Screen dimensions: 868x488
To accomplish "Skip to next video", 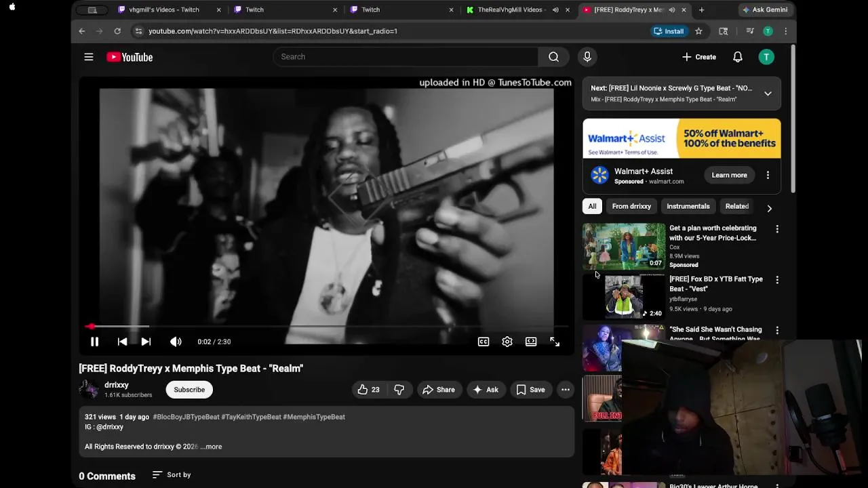I will click(146, 342).
